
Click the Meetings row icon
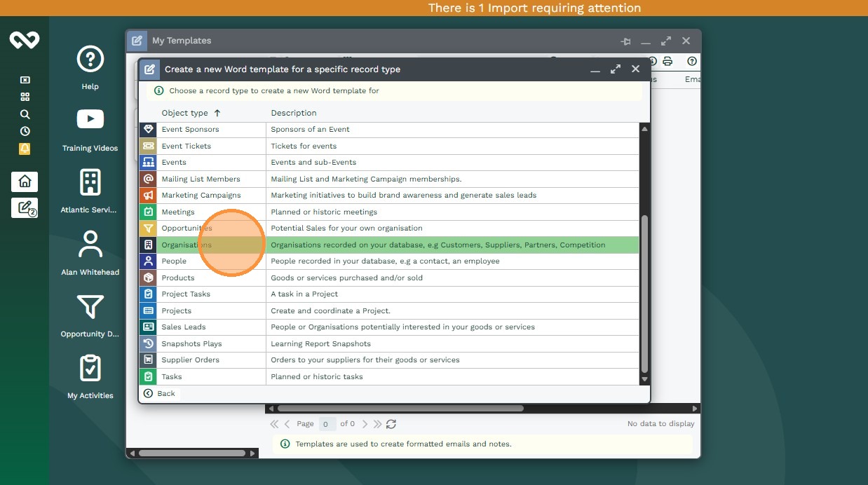(148, 212)
